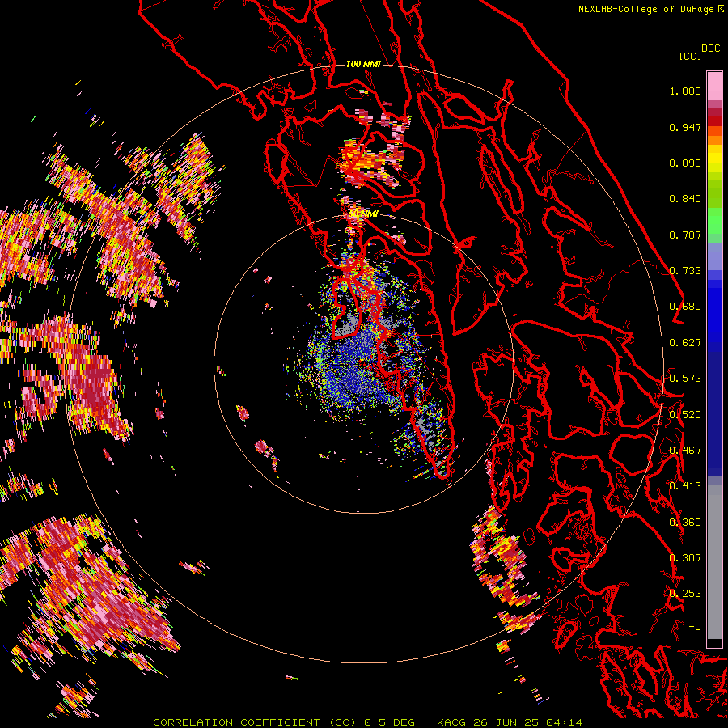Select the large gray section of the color bar
The height and width of the screenshot is (728, 728).
(x=714, y=562)
